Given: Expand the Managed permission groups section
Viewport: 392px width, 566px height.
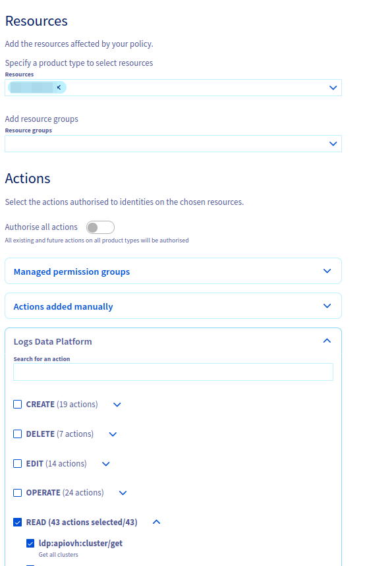Looking at the screenshot, I should click(326, 270).
